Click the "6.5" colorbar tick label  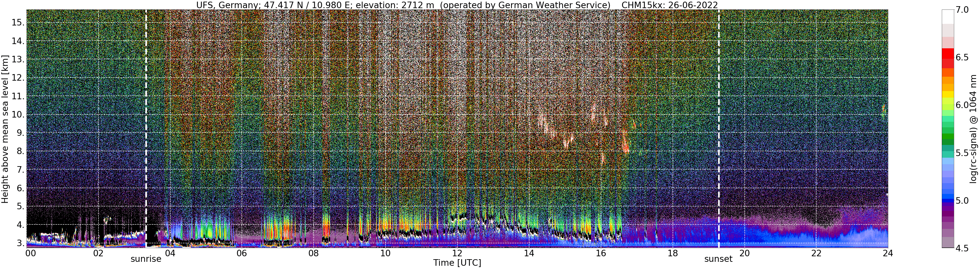[x=962, y=57]
